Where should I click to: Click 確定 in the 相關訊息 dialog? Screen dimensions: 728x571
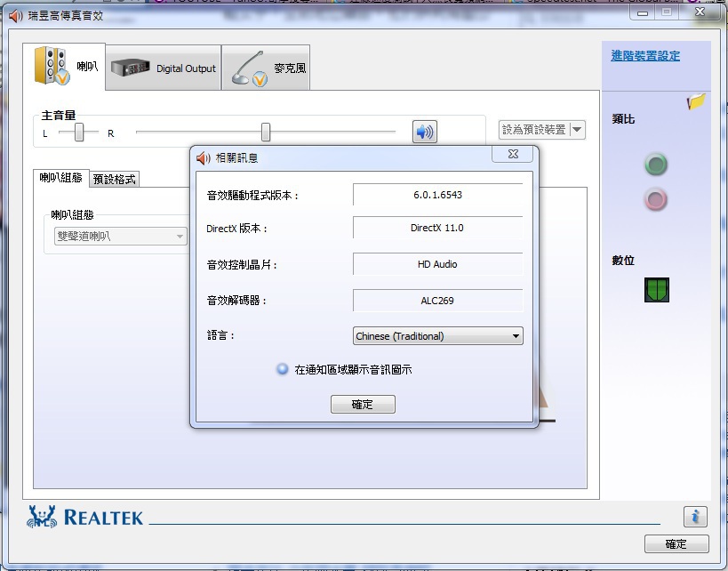(363, 404)
